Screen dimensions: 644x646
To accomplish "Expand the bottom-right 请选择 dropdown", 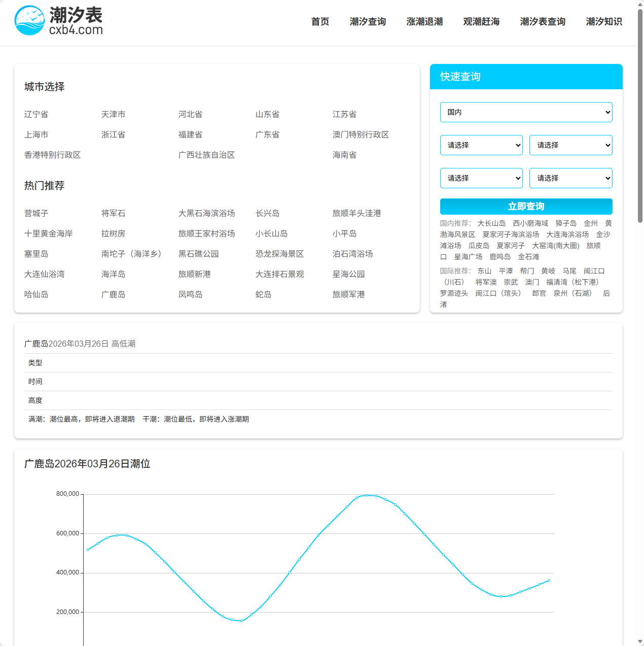I will pyautogui.click(x=570, y=178).
